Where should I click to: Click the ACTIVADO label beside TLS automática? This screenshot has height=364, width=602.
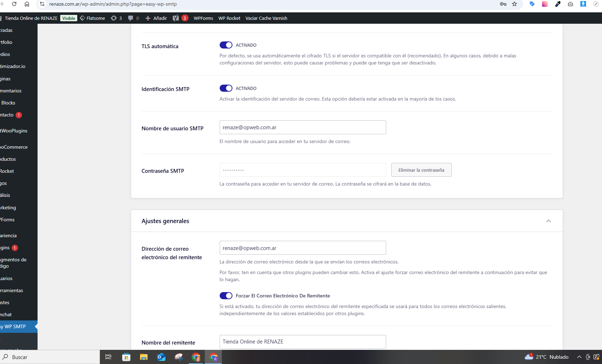point(246,45)
